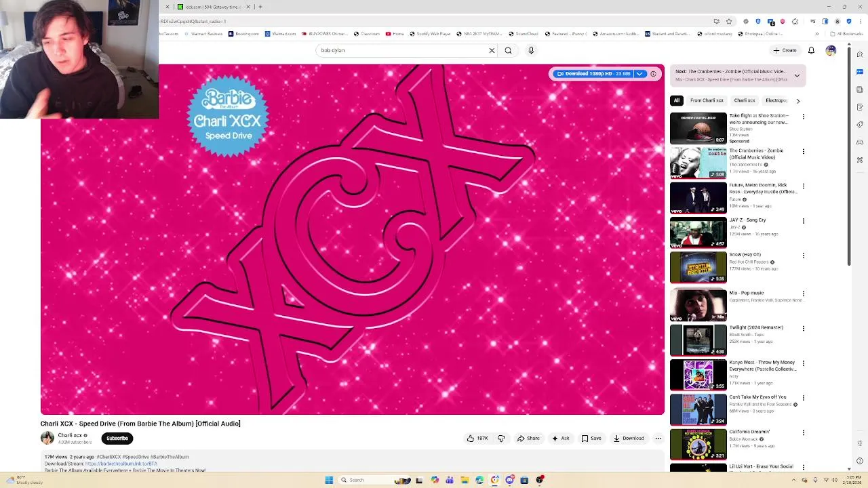Screen dimensions: 868x488
Task: Open the browser sidebar chat icon
Action: [x=860, y=72]
